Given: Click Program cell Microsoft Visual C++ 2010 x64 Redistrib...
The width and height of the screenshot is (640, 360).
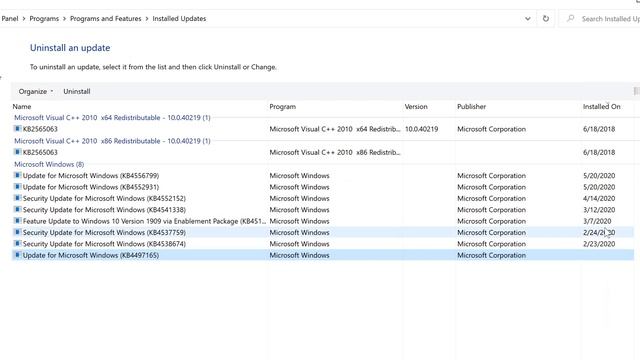Looking at the screenshot, I should pos(335,129).
